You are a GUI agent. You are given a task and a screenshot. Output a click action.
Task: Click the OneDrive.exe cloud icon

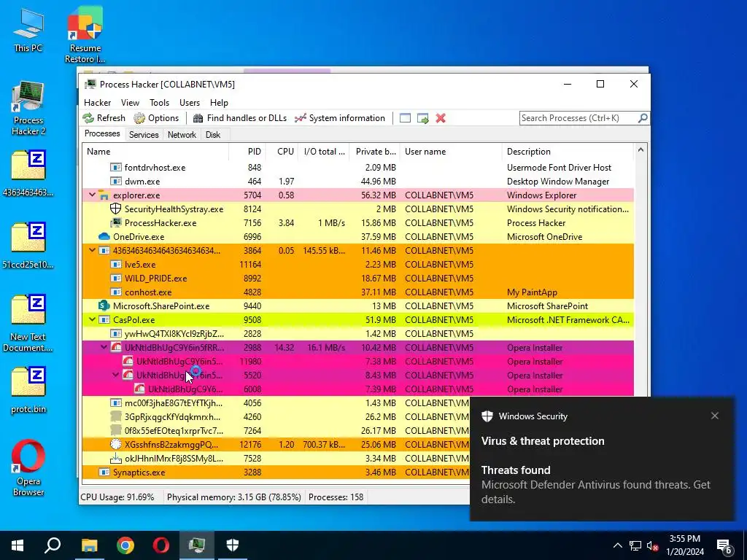pos(104,237)
